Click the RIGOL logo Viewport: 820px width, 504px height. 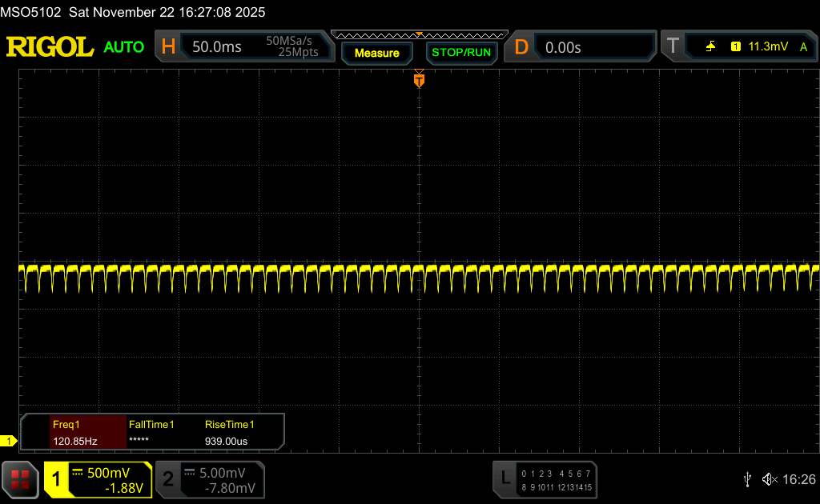click(50, 47)
